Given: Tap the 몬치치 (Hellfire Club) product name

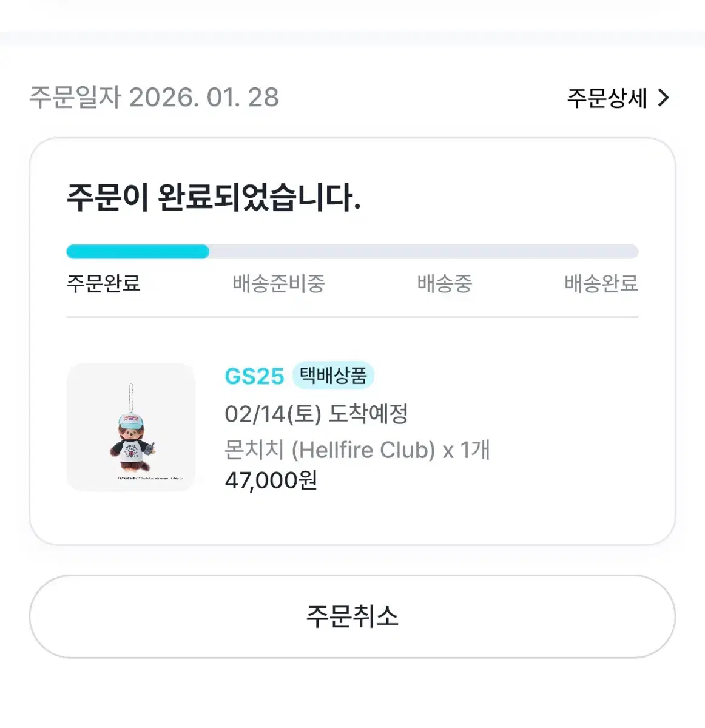Looking at the screenshot, I should click(x=330, y=450).
